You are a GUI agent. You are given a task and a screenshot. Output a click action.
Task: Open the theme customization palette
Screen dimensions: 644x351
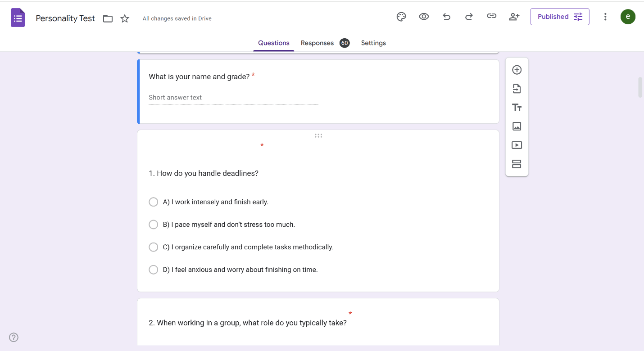(x=401, y=17)
